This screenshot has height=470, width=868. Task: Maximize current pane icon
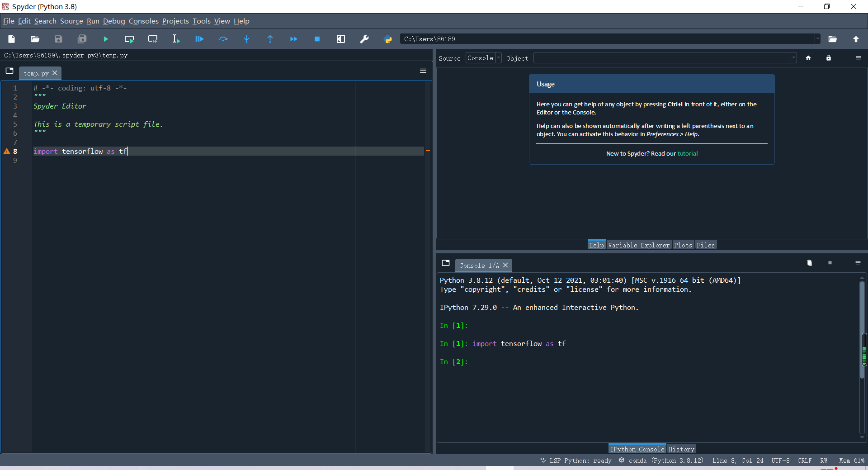click(x=341, y=39)
